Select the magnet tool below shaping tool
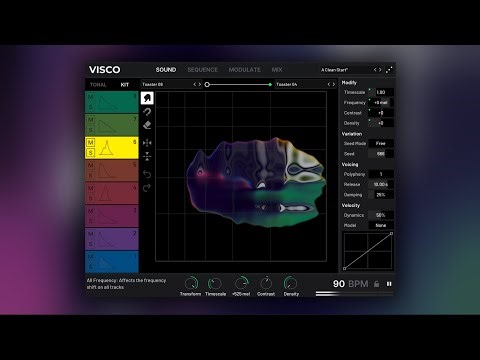 (147, 112)
